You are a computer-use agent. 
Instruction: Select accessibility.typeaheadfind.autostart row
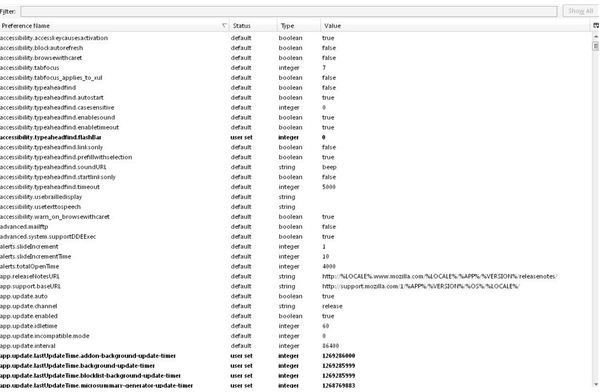coord(296,98)
